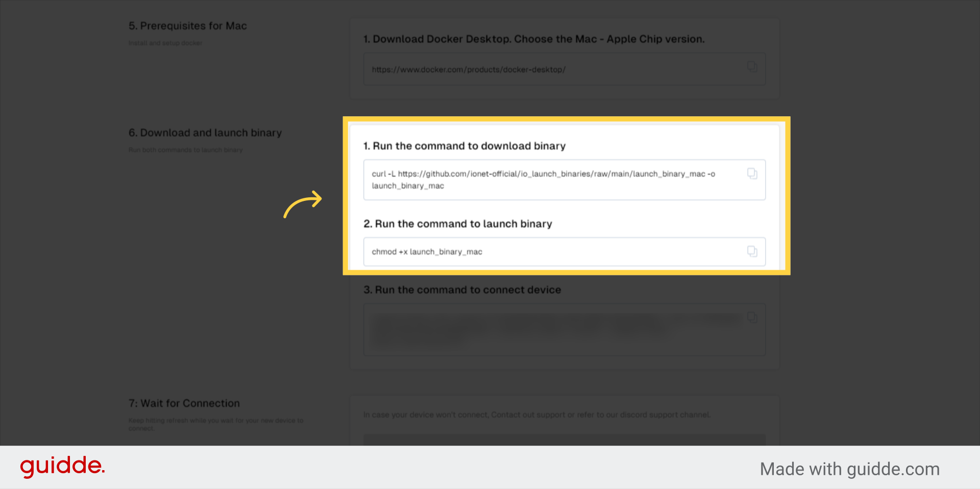Select '7: Wait for Connection' heading
This screenshot has height=489, width=980.
[x=184, y=403]
